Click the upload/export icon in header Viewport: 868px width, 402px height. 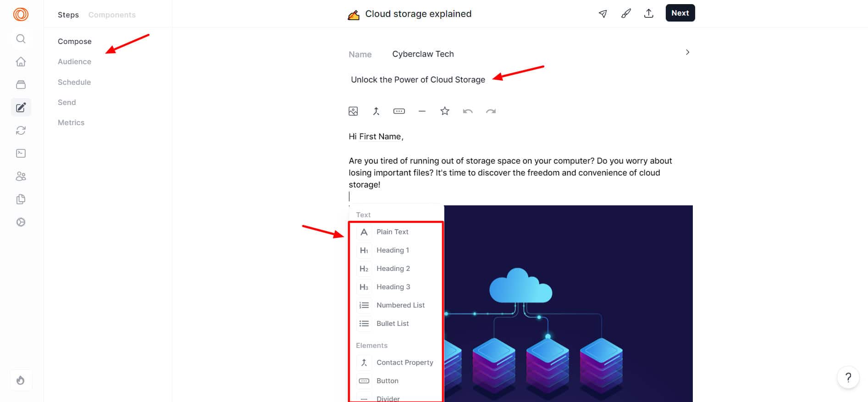tap(649, 13)
